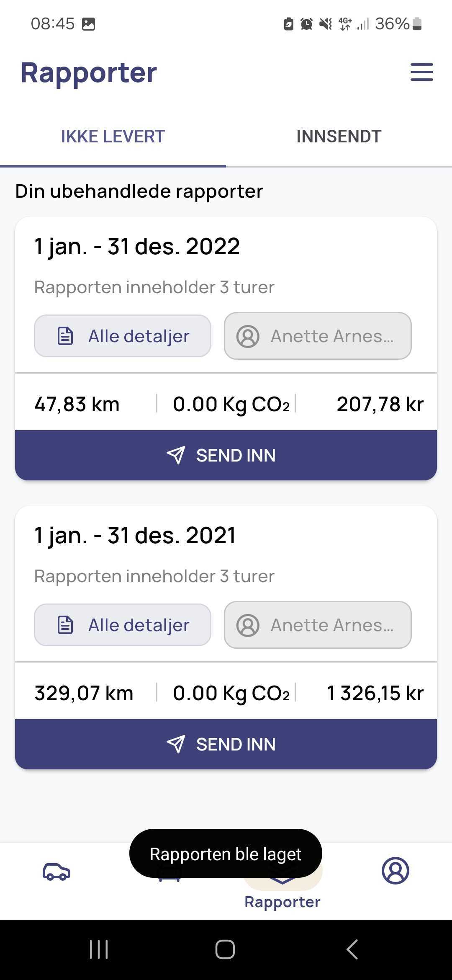This screenshot has height=980, width=452.
Task: Send inn the 2021 report
Action: [x=226, y=744]
